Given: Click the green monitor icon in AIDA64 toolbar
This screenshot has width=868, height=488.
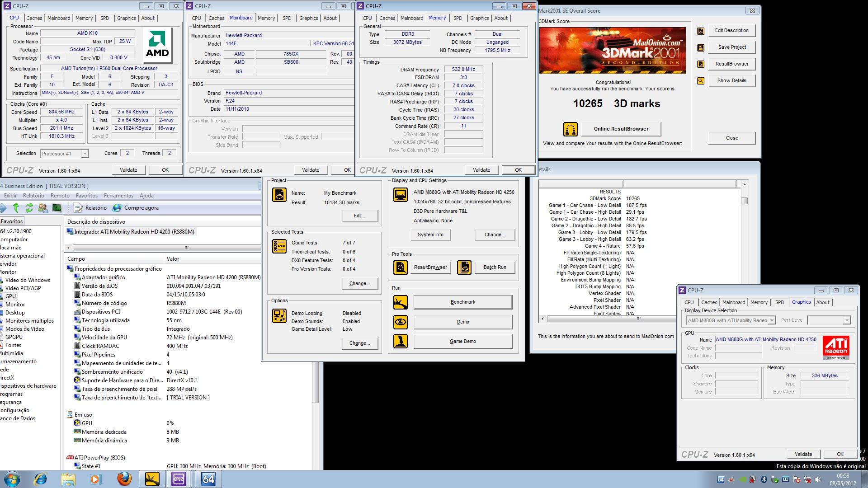Looking at the screenshot, I should pyautogui.click(x=57, y=208).
